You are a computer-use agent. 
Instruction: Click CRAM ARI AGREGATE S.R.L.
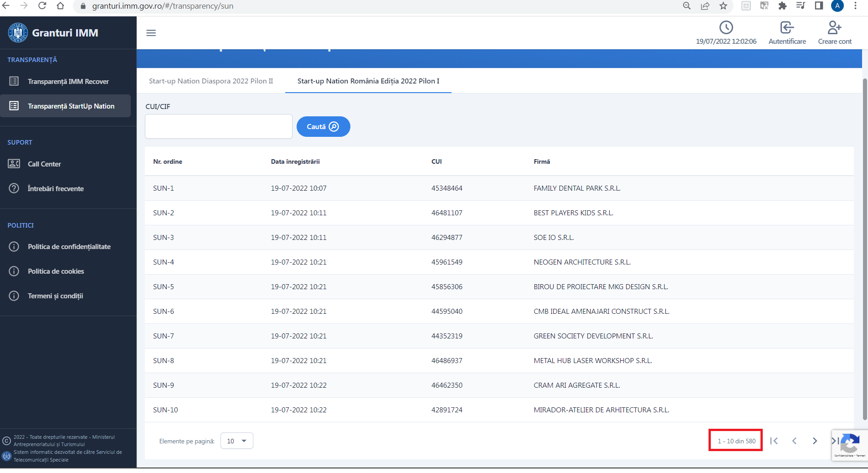click(577, 385)
